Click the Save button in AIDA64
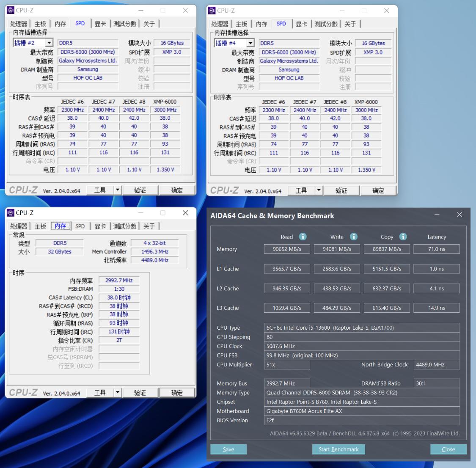The image size is (476, 468). point(228,449)
